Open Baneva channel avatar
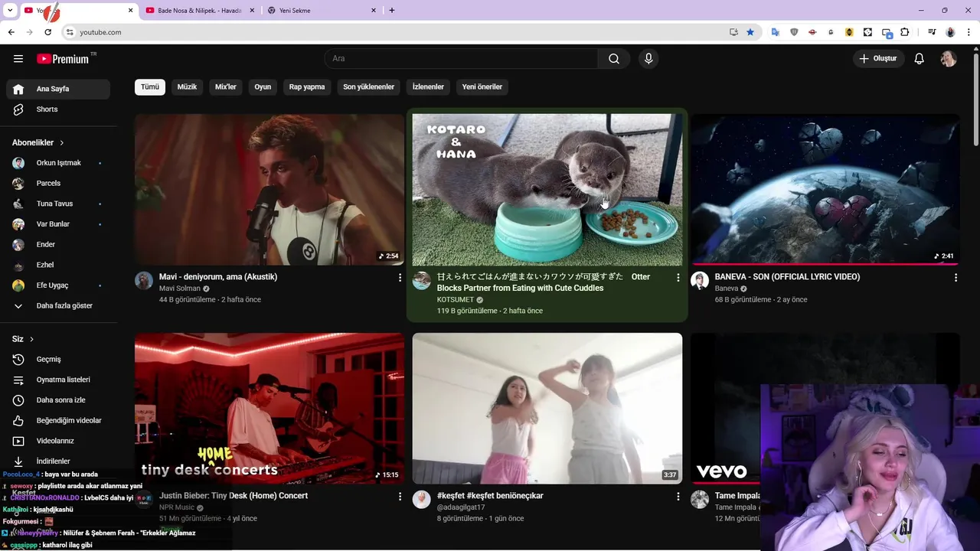Screen dimensions: 980x551 tap(700, 281)
